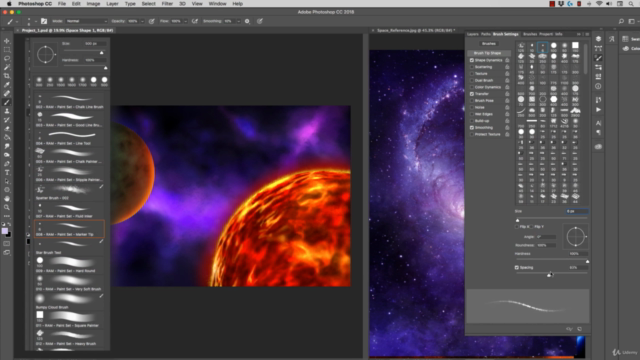640x360 pixels.
Task: Uncheck the Transfer checkbox
Action: click(472, 94)
